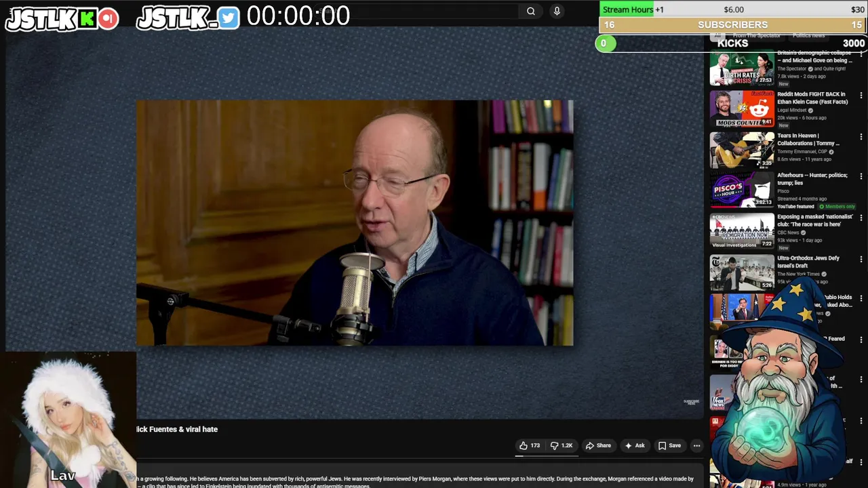Open 'Ultra-Orthodox Jews Defy Israel's Draft' title
Screen dimensions: 868x488
click(808, 262)
